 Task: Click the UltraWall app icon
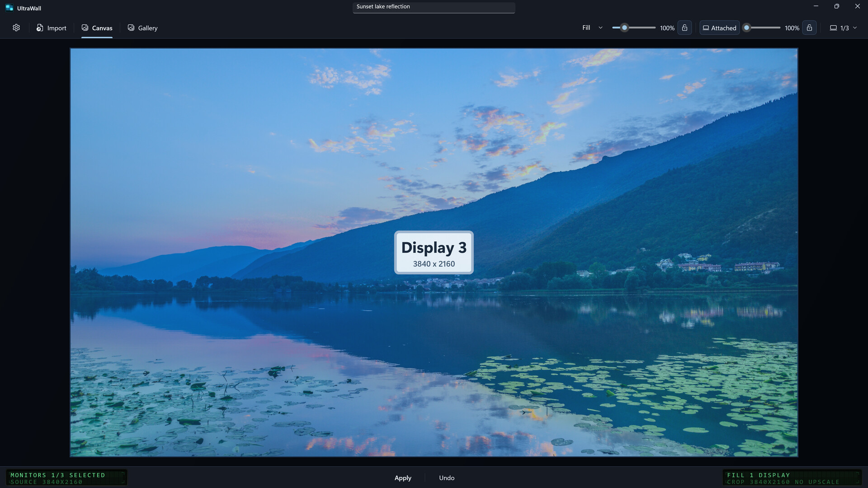tap(9, 8)
